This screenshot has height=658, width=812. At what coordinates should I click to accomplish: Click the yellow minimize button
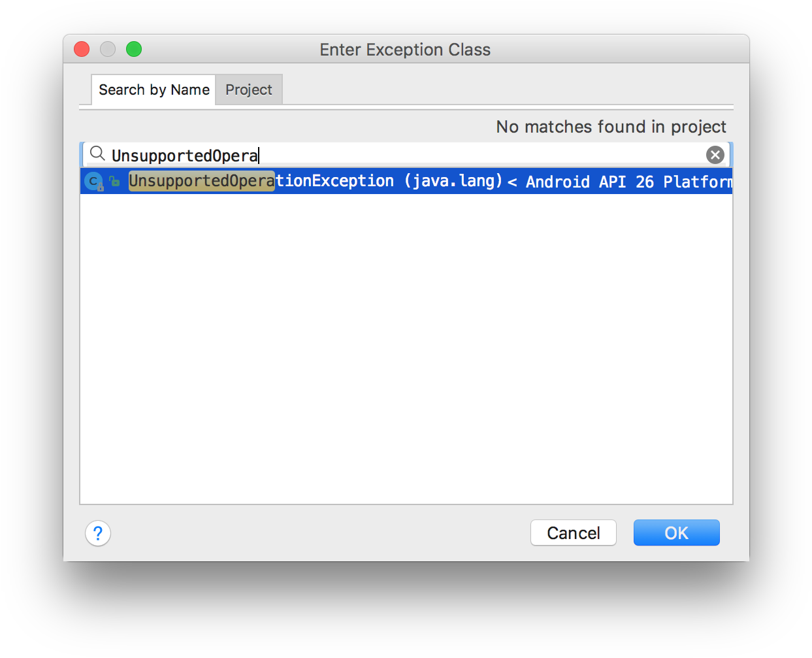point(107,49)
